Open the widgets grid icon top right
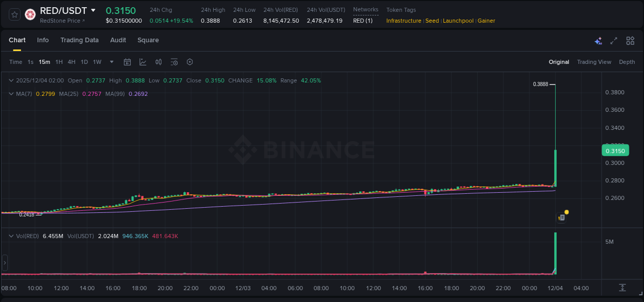The image size is (644, 302). pos(630,40)
